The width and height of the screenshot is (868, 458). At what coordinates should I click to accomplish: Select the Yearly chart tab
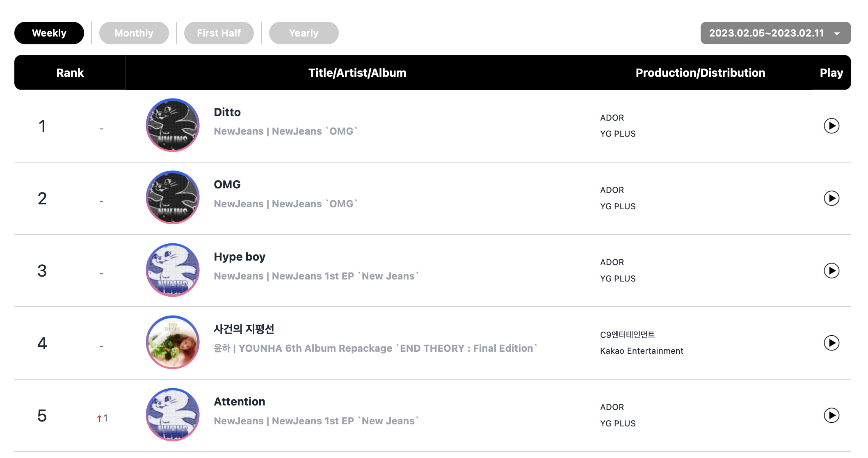coord(304,33)
